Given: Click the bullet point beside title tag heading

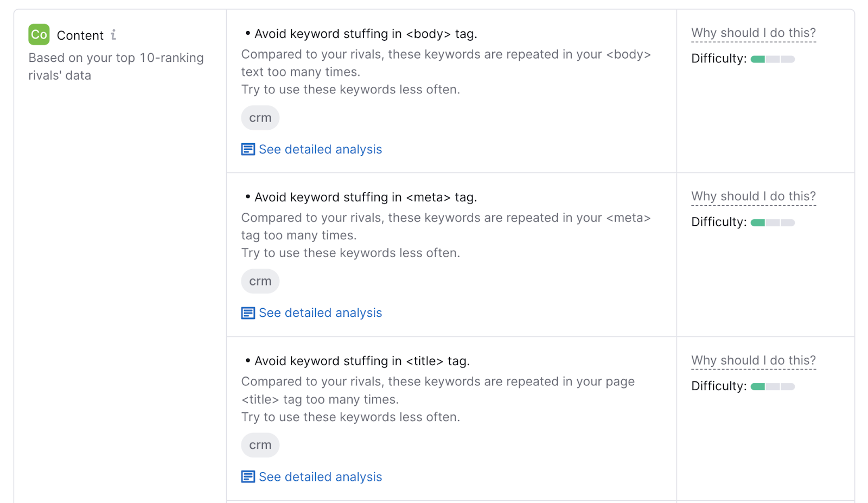Looking at the screenshot, I should (247, 360).
